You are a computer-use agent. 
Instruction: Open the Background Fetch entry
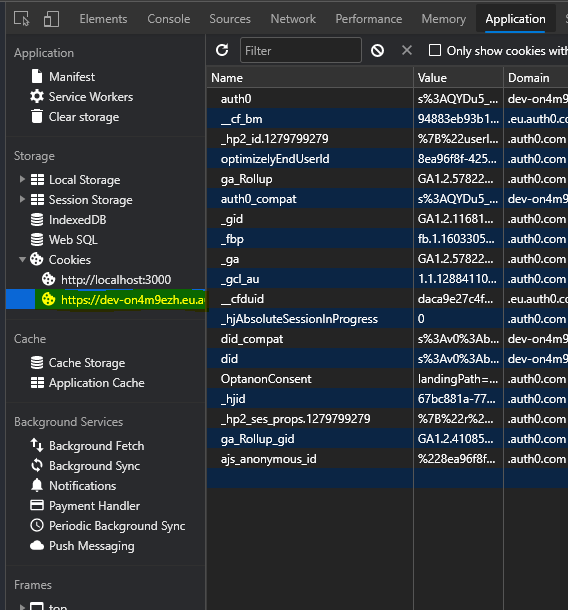tap(96, 446)
